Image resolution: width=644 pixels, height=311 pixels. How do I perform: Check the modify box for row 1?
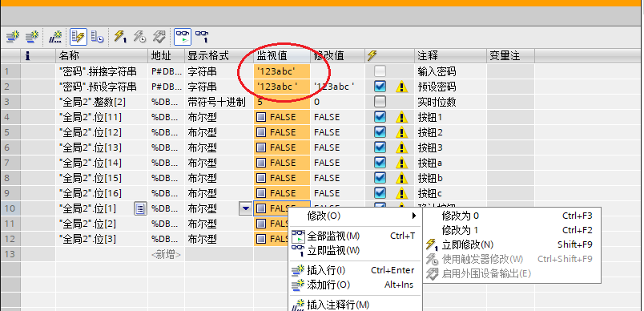(380, 71)
